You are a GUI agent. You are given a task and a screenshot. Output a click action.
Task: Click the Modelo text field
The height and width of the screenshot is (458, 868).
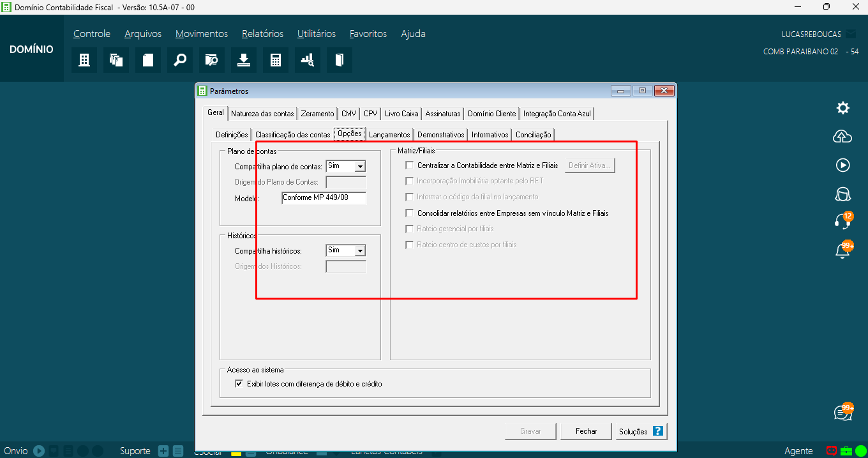click(324, 198)
